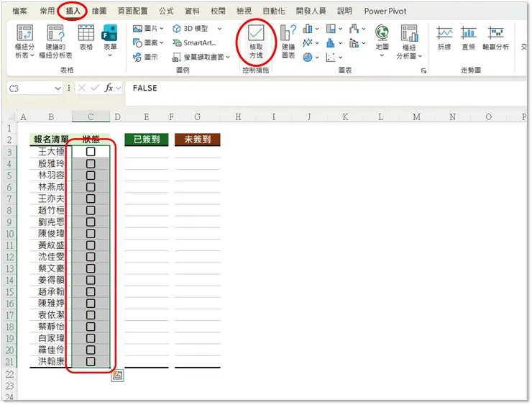Cancel the formula entry (X button)
This screenshot has width=532, height=405.
click(x=81, y=88)
